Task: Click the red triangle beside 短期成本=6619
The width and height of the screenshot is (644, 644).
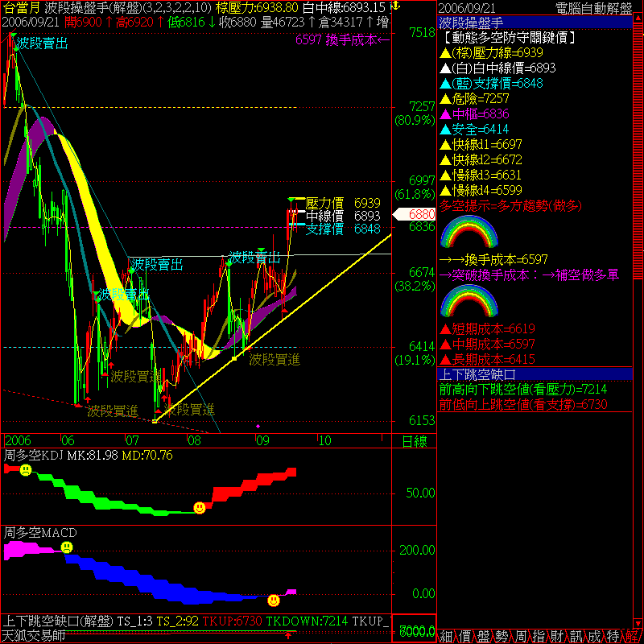Action: point(445,329)
